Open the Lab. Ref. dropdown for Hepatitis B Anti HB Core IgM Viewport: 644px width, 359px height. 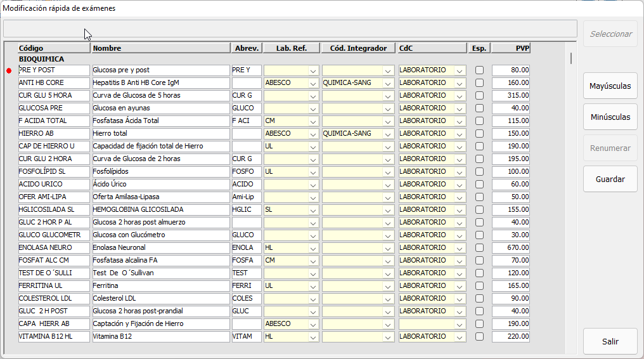point(313,83)
